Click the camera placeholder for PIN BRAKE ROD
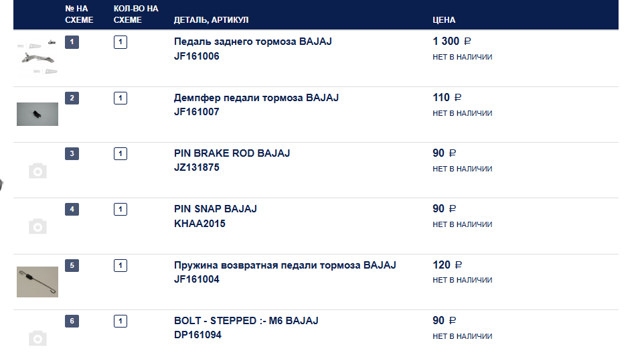 point(38,171)
